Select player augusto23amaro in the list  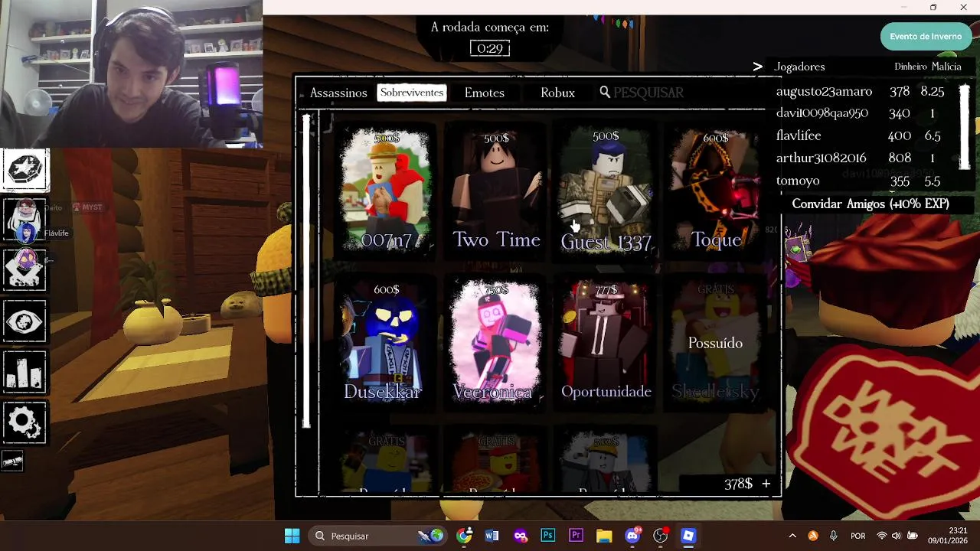(x=824, y=91)
